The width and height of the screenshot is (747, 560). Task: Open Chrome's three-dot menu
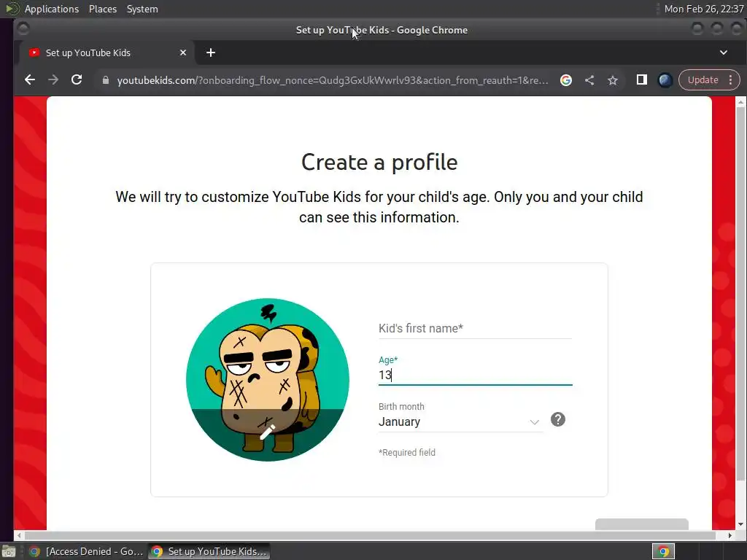730,80
